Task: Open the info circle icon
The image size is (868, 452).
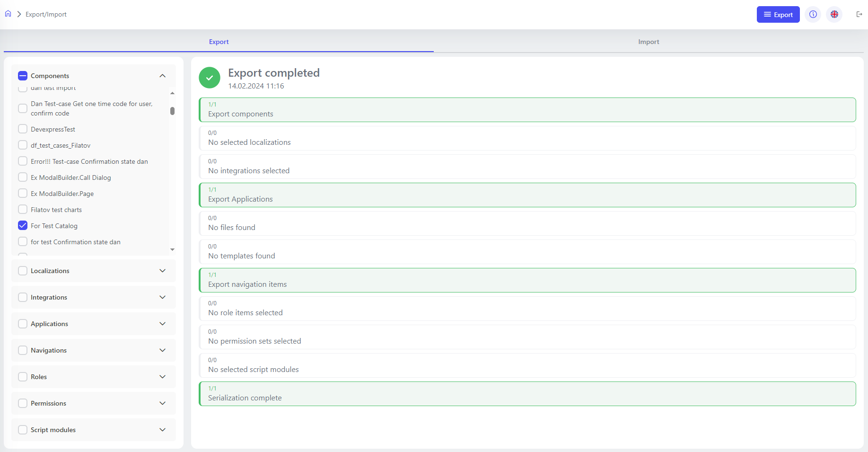Action: [813, 14]
